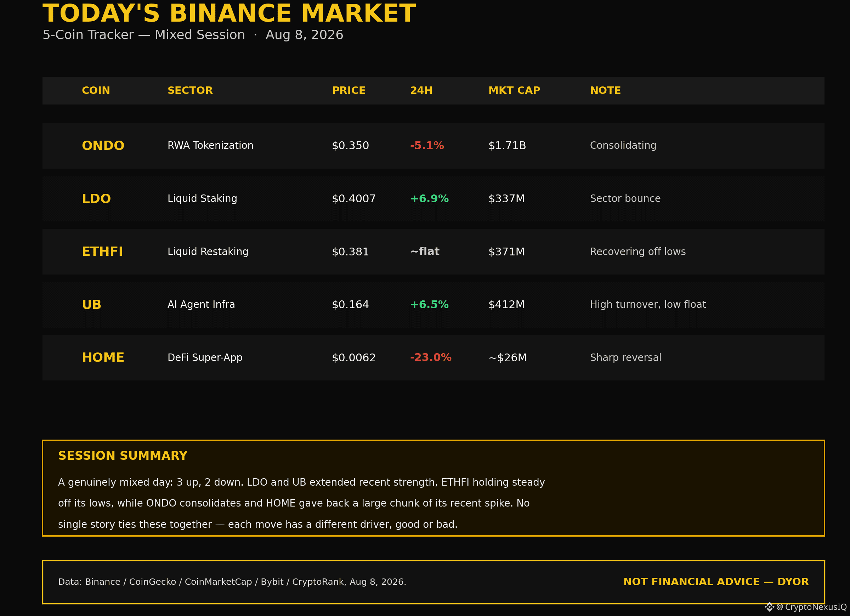Select the ONDO coin name in the table
Image resolution: width=850 pixels, height=616 pixels.
[x=103, y=146]
